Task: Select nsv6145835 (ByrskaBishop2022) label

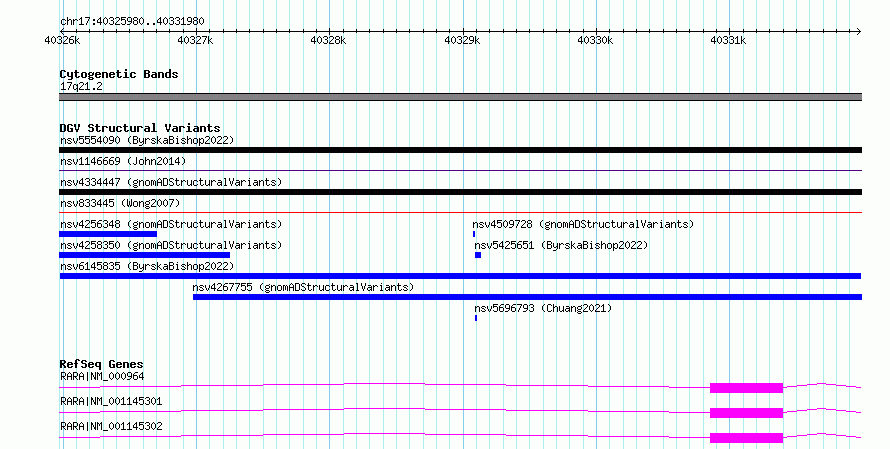Action: pos(147,266)
